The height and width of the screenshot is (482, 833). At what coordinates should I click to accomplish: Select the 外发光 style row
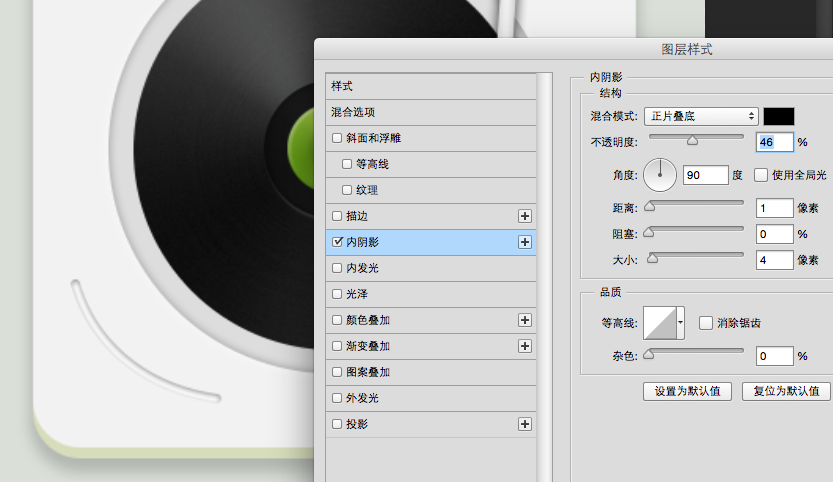(x=431, y=399)
